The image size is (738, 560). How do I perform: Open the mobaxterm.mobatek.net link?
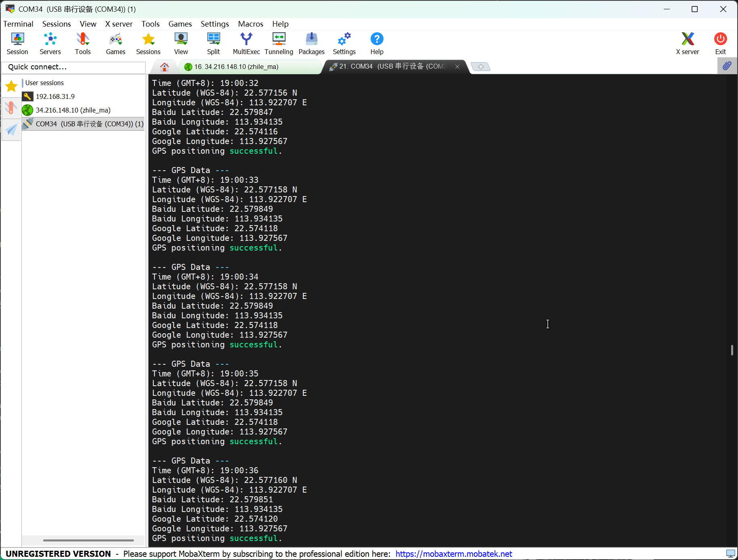click(x=454, y=554)
